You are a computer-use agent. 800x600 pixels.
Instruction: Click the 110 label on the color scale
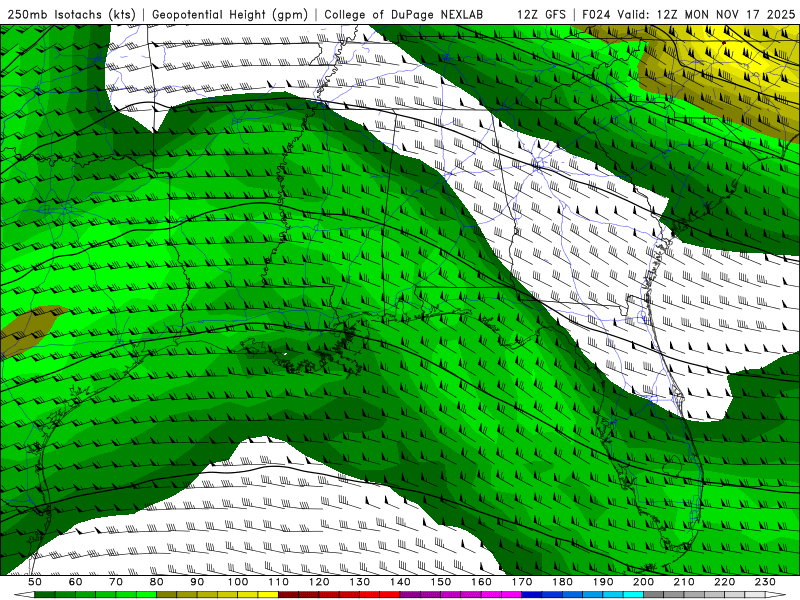[278, 582]
